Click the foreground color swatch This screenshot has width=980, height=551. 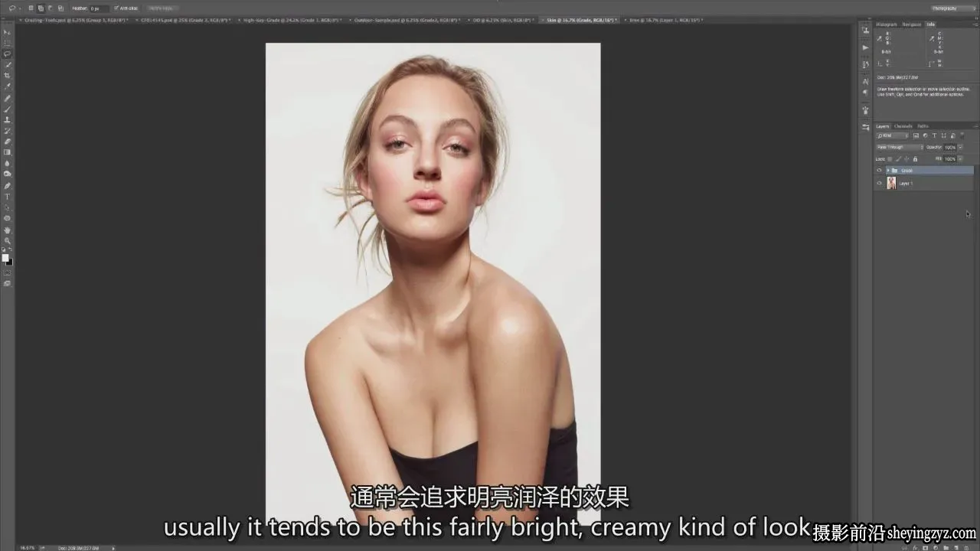coord(5,258)
